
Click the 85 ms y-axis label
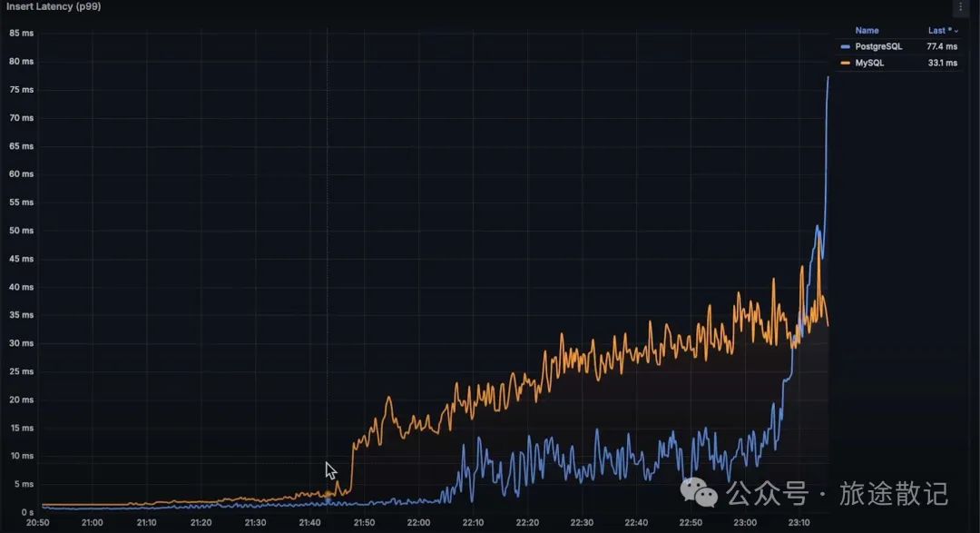(21, 34)
